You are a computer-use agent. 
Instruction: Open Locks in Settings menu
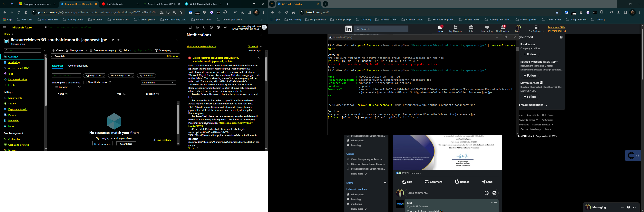coord(11,126)
